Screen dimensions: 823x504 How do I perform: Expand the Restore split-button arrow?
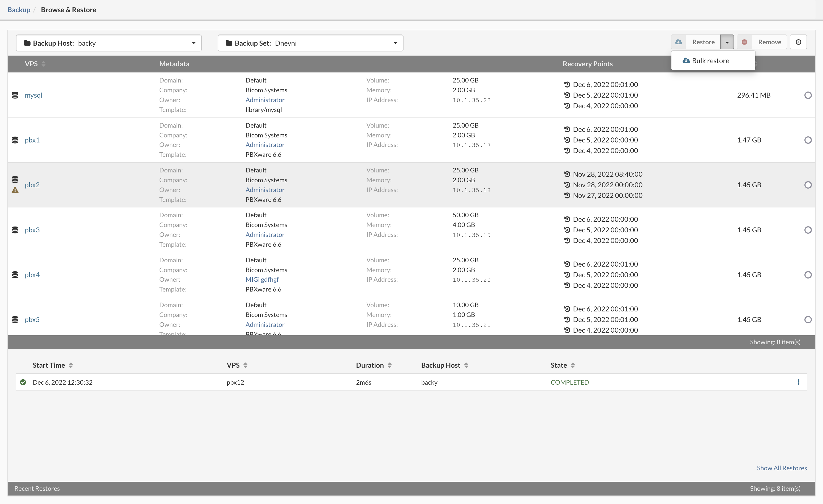click(727, 42)
